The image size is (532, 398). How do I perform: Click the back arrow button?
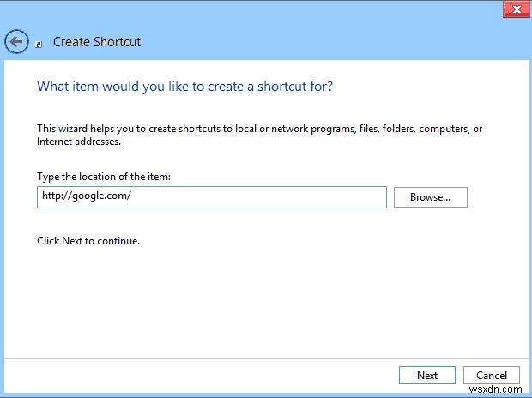coord(16,41)
